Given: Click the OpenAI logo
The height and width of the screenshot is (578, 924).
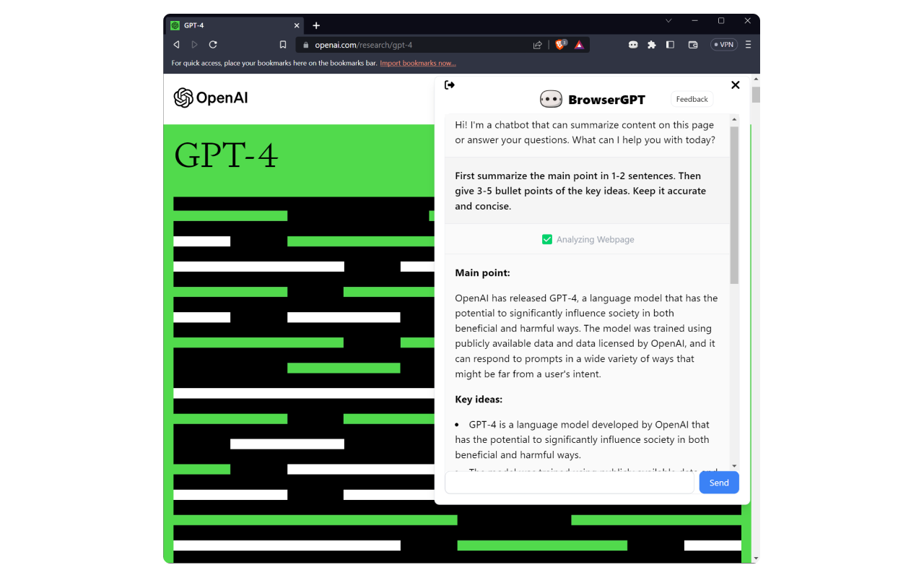Looking at the screenshot, I should tap(211, 98).
